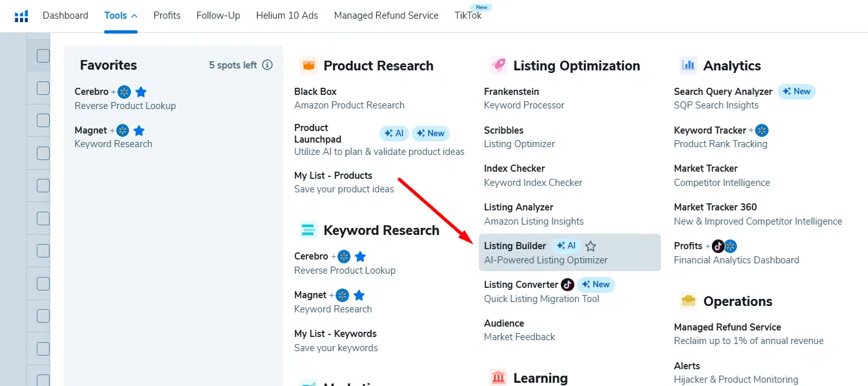This screenshot has height=386, width=868.
Task: Select the third row checkbox on left
Action: [43, 120]
